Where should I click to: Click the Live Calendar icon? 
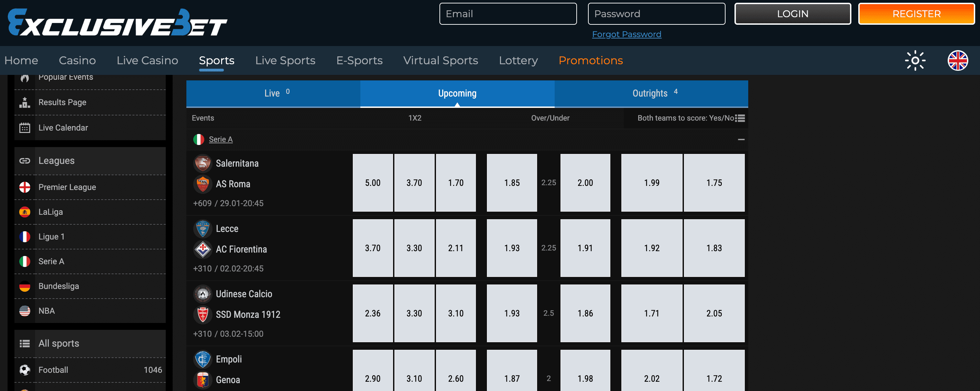pyautogui.click(x=25, y=128)
